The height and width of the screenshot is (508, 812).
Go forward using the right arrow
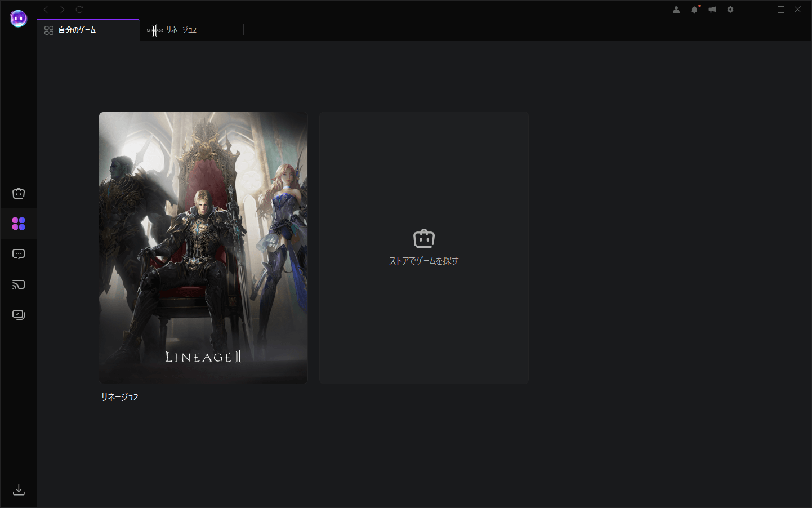(x=63, y=10)
